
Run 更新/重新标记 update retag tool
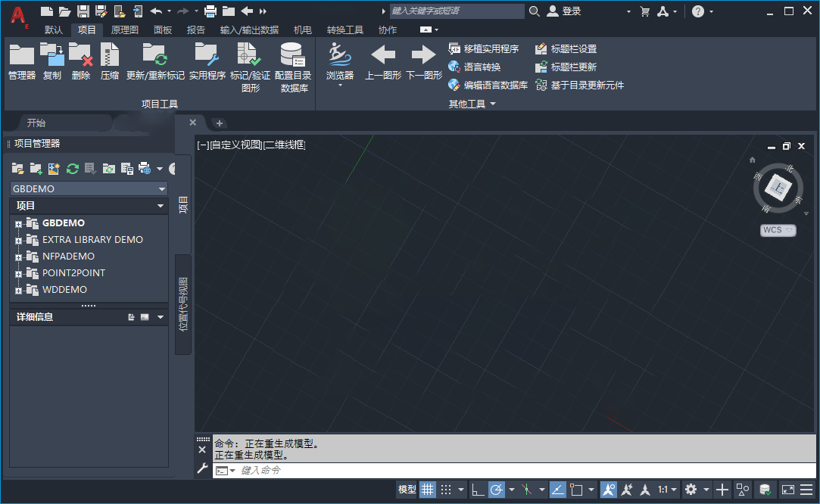155,62
